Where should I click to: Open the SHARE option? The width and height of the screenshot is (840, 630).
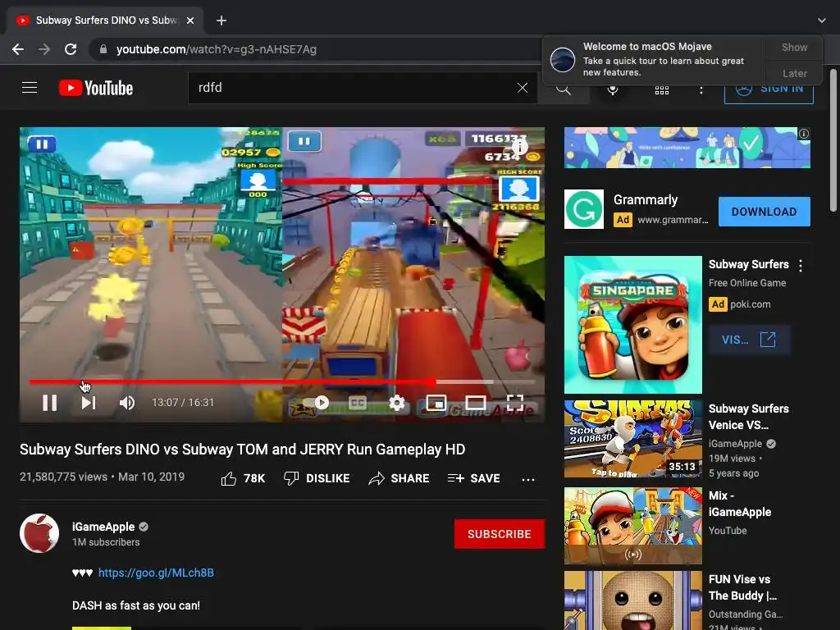click(x=399, y=478)
